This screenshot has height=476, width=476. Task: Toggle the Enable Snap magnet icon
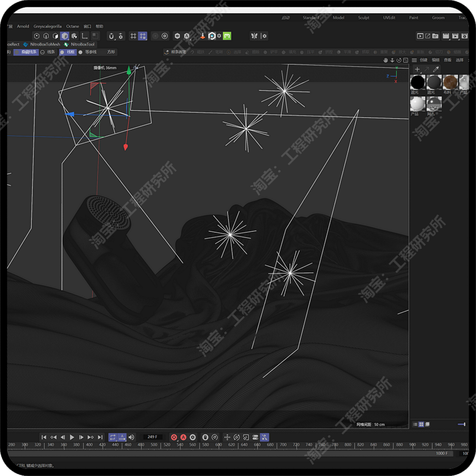111,37
